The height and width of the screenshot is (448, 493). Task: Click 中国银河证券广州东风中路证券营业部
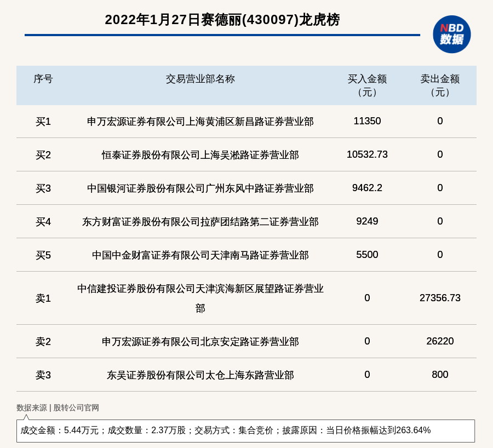200,188
